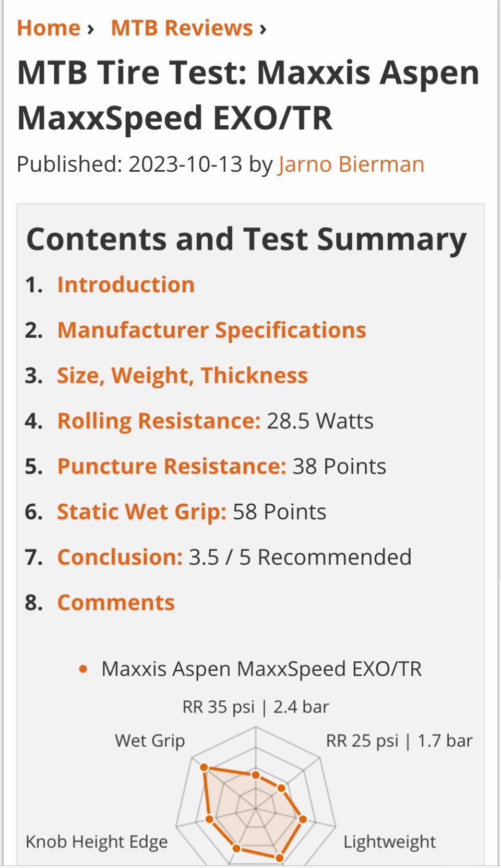The height and width of the screenshot is (868, 501).
Task: Click the Wet Grip data point on radar
Action: click(205, 767)
